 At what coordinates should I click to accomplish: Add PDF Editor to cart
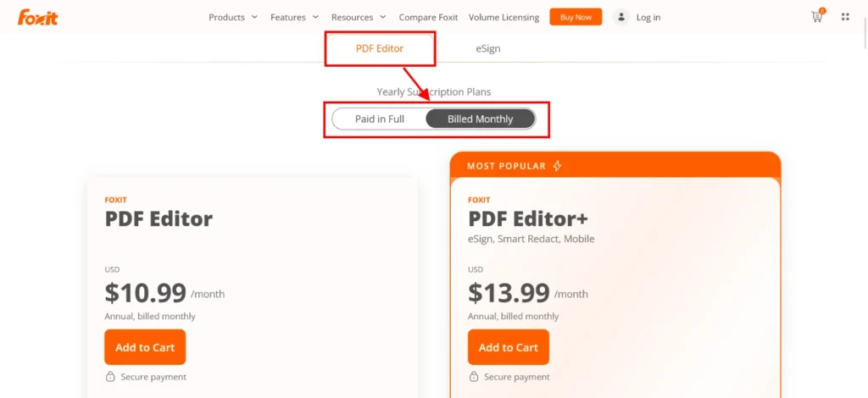click(x=145, y=347)
